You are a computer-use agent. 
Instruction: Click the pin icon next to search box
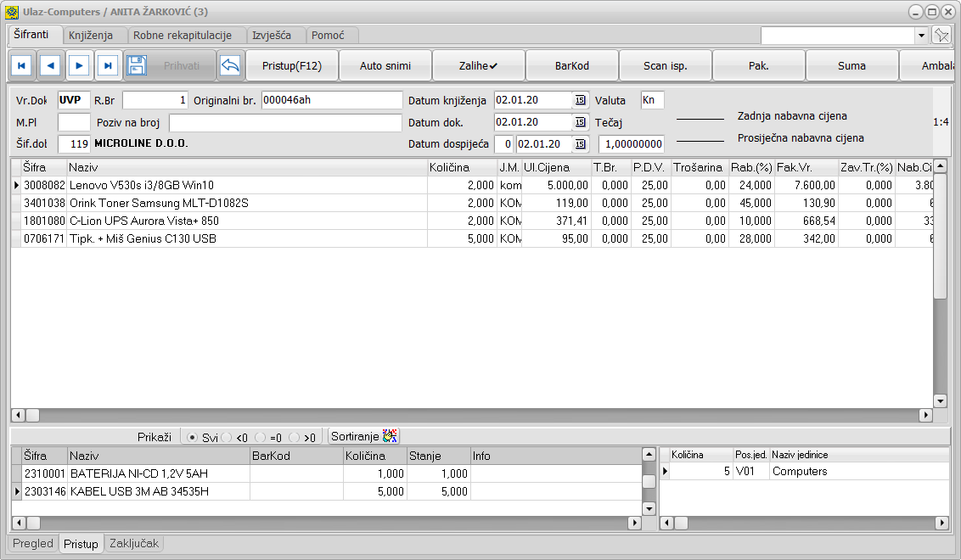941,35
